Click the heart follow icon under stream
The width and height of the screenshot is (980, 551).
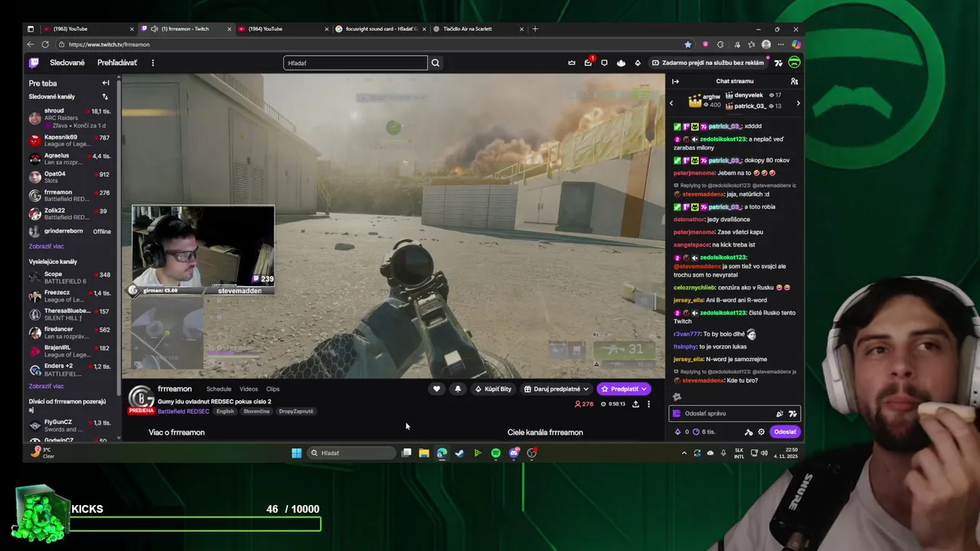(436, 389)
